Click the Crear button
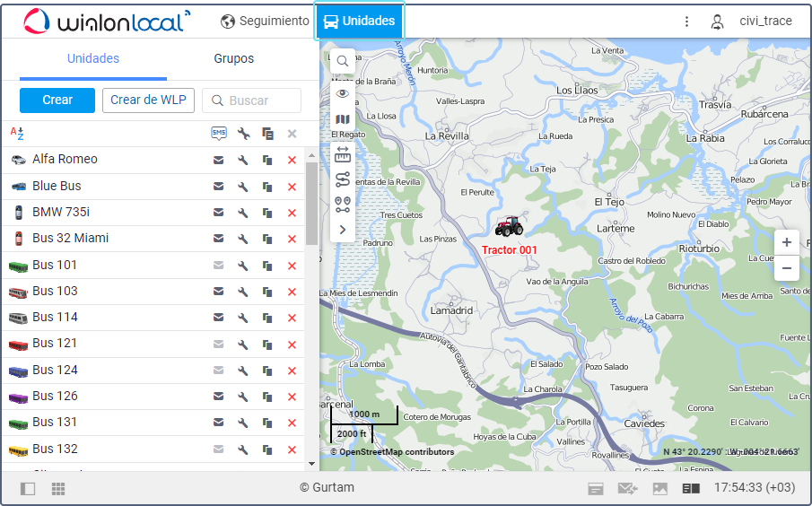Screen dimensions: 812x506 coord(57,100)
